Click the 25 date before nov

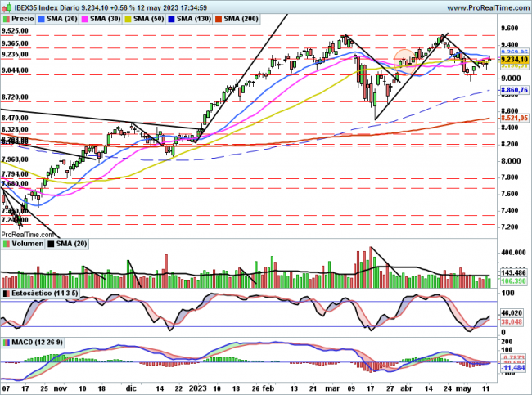point(43,388)
